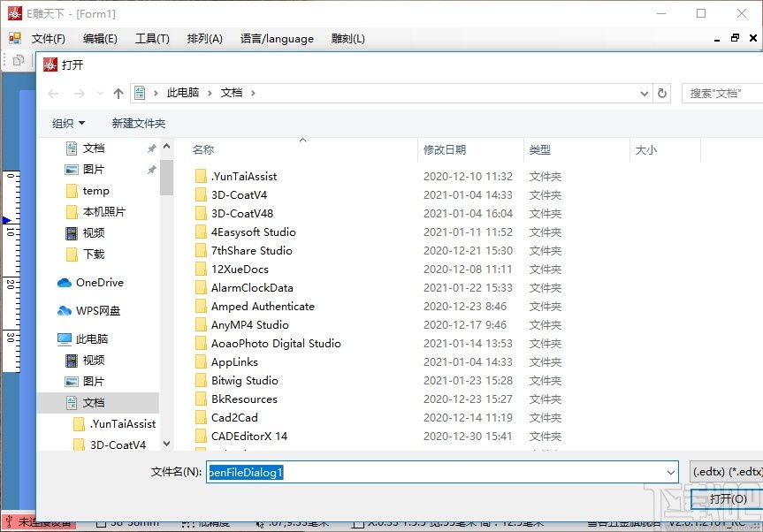763x532 pixels.
Task: Sort by 名称 column header
Action: coord(203,149)
